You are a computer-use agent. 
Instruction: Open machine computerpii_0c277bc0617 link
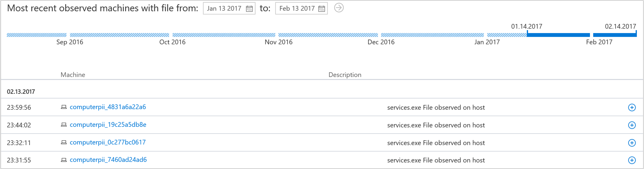[108, 142]
